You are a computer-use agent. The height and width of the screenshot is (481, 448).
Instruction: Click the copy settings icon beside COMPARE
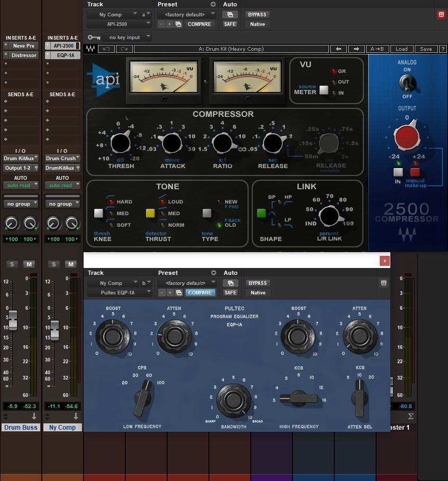[178, 24]
